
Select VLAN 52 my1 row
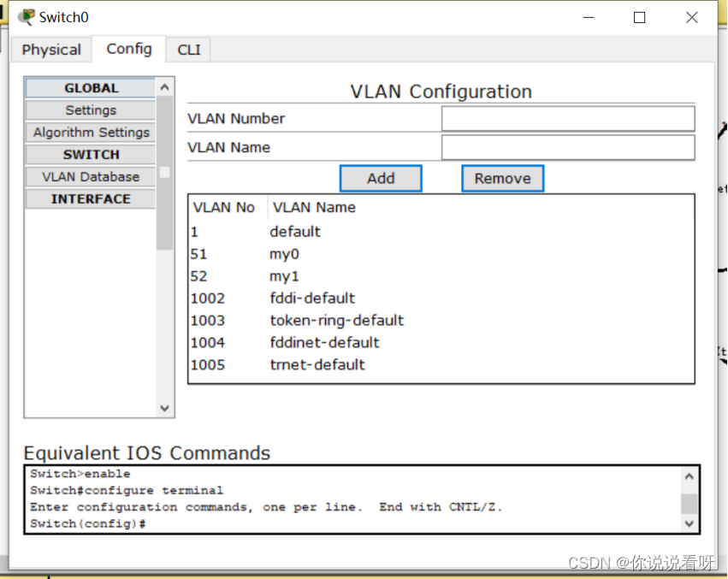tap(441, 276)
